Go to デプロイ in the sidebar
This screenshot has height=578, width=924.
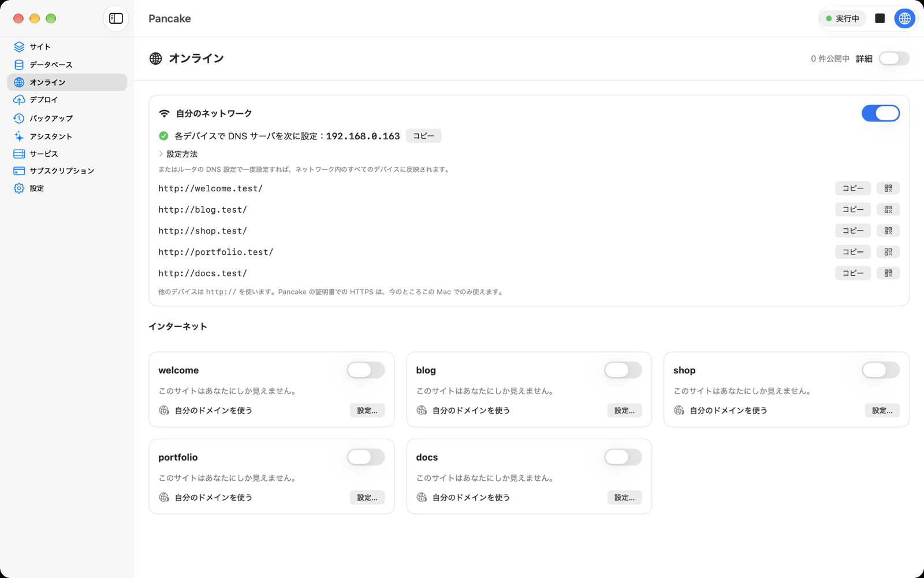click(x=67, y=100)
